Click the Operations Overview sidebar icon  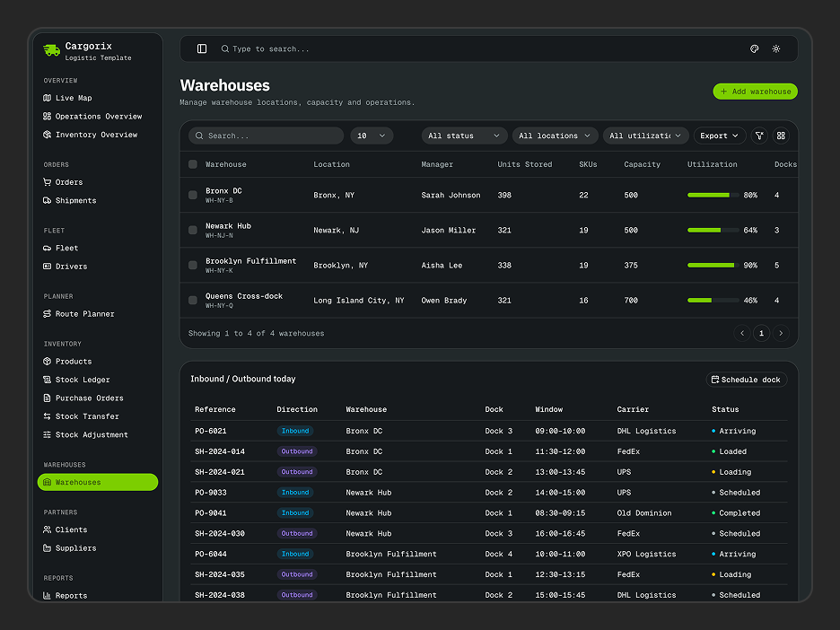(x=48, y=117)
